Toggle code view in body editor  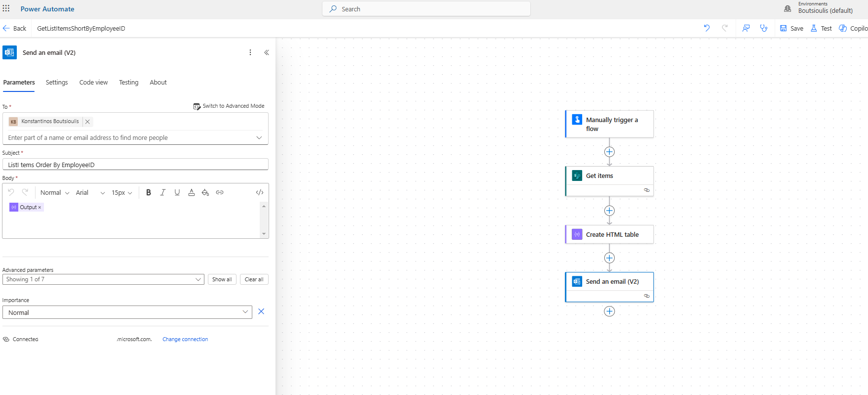(x=260, y=192)
